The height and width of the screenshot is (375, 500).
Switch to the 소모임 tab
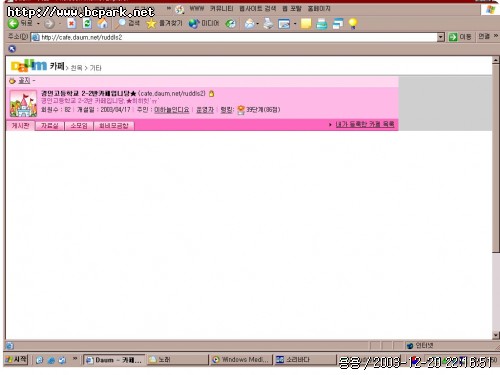79,126
